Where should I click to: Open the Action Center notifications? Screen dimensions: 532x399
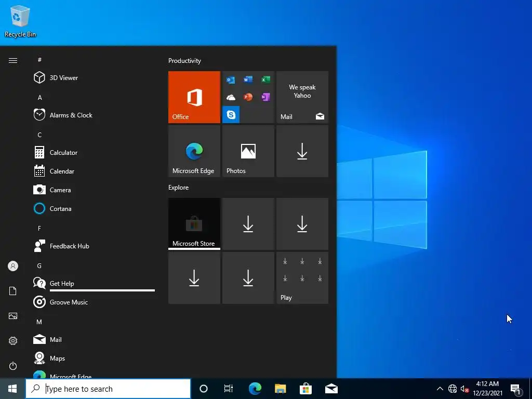516,389
